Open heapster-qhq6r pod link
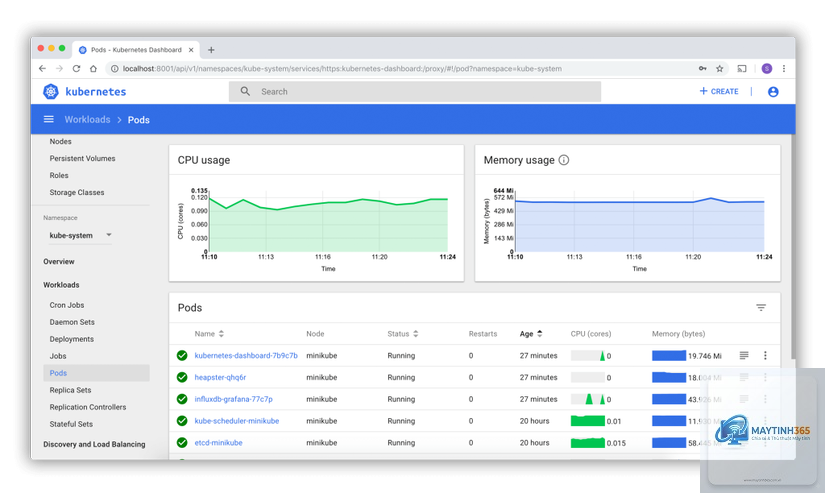Image resolution: width=825 pixels, height=493 pixels. (220, 377)
